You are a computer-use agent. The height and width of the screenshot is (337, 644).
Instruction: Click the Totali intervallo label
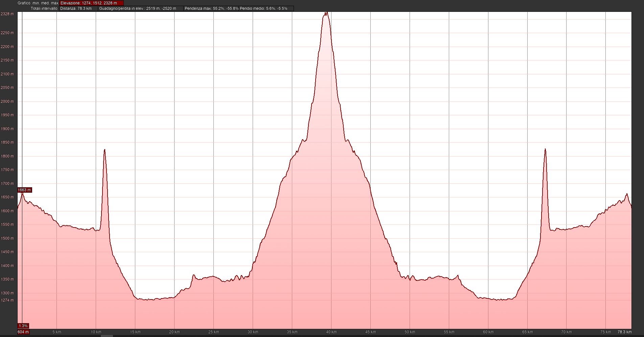tap(44, 8)
